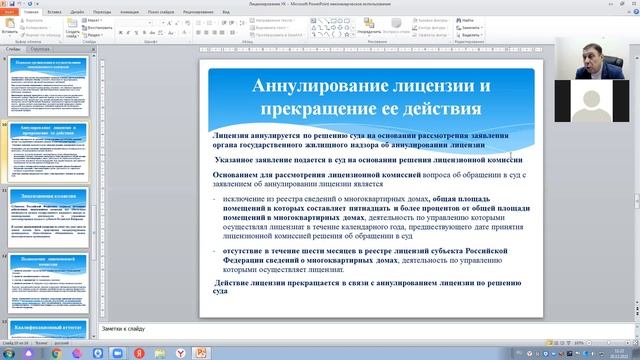
Task: Click the Paste (Вставить) button
Action: [10, 26]
